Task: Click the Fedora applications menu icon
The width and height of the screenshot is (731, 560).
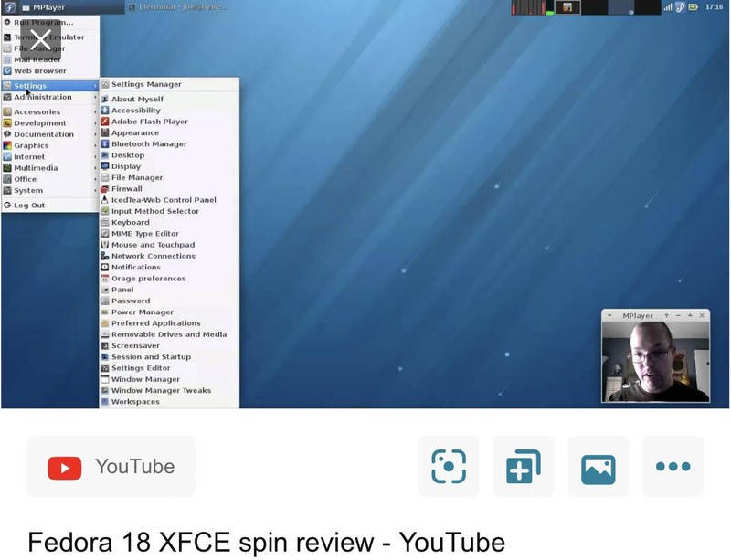Action: [9, 7]
